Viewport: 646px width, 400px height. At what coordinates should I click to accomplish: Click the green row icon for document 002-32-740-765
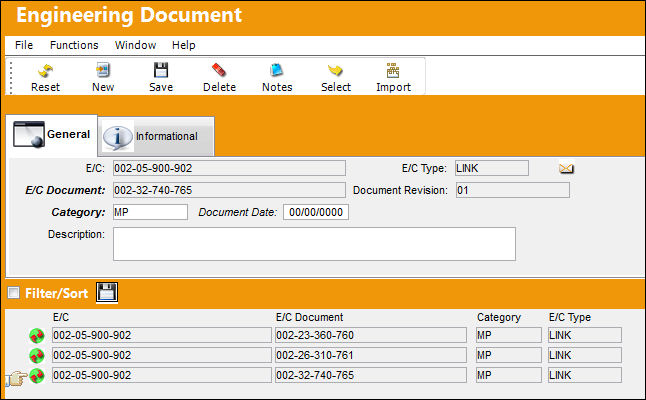(x=37, y=375)
